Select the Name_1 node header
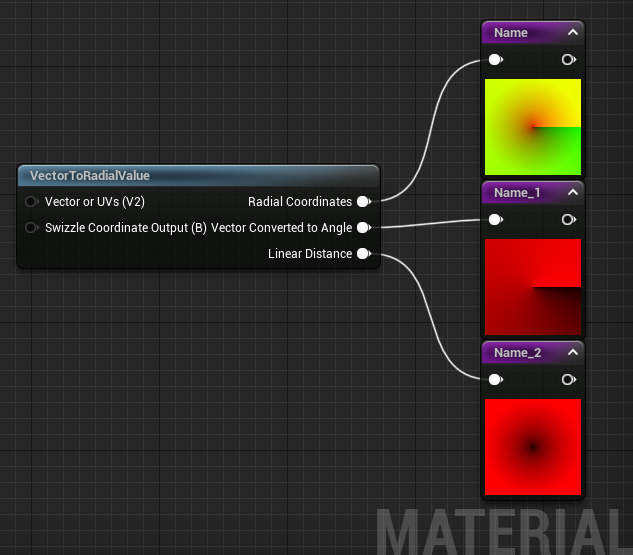Screen dimensions: 633x555 [x=532, y=193]
